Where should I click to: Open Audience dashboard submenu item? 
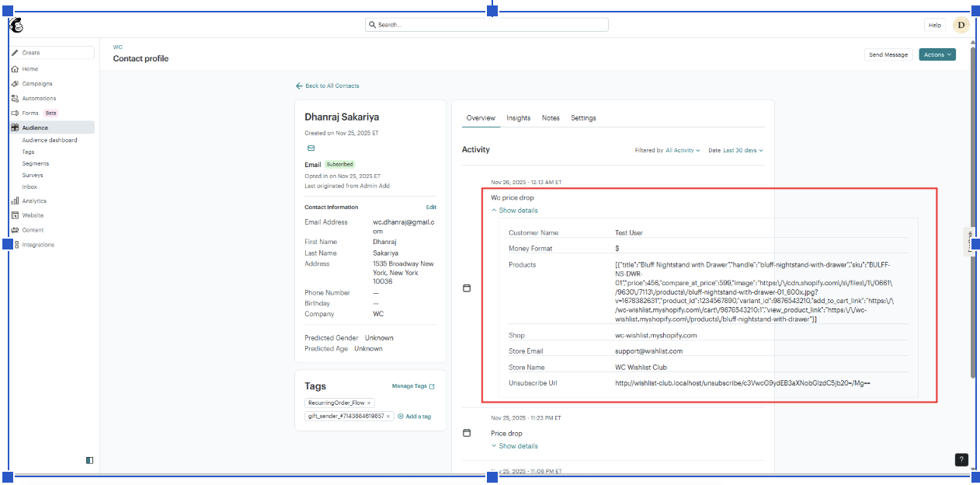[x=50, y=141]
